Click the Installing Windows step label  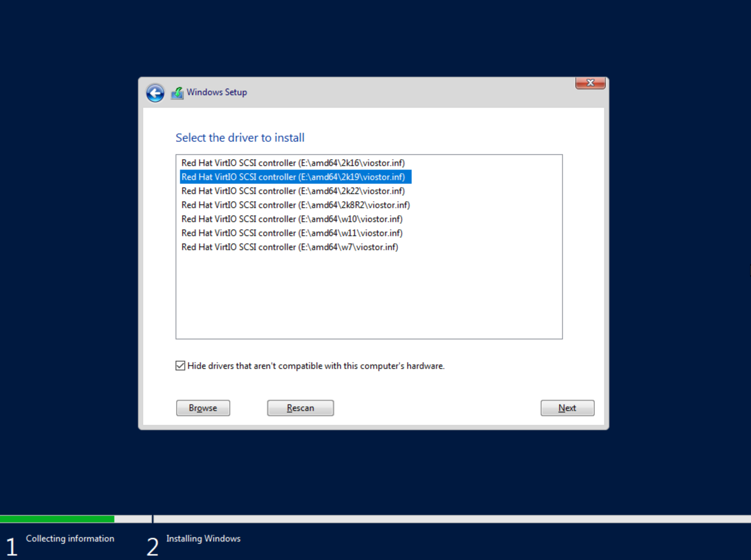point(203,539)
